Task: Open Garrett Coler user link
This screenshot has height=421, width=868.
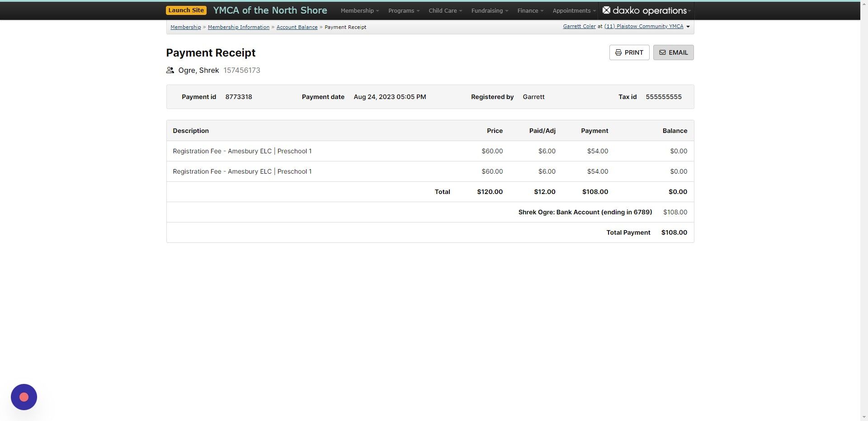Action: (x=579, y=26)
